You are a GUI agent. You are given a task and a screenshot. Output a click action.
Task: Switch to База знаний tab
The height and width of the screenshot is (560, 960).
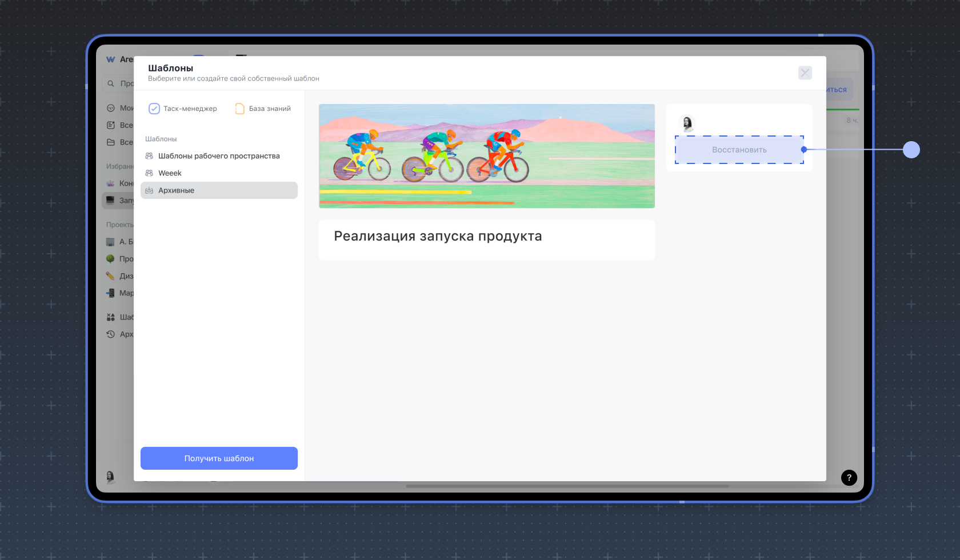pos(270,109)
